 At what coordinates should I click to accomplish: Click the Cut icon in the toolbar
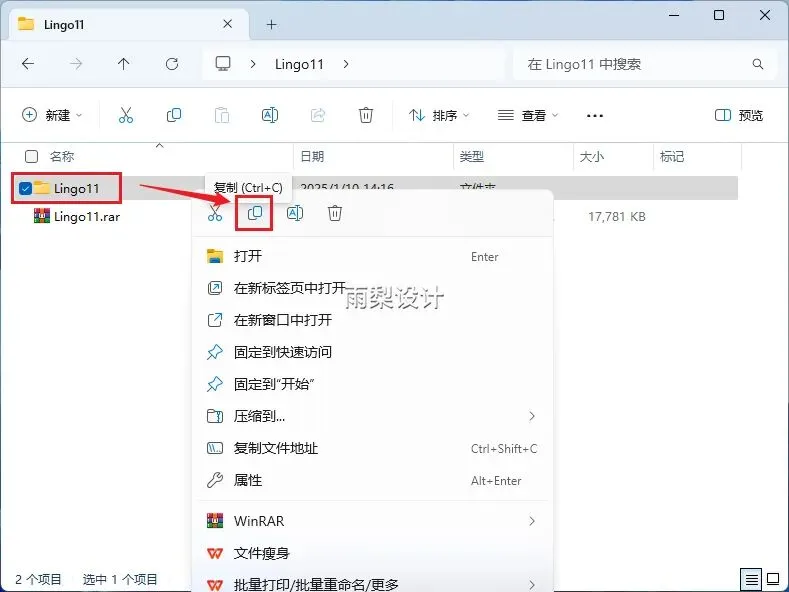(x=126, y=115)
